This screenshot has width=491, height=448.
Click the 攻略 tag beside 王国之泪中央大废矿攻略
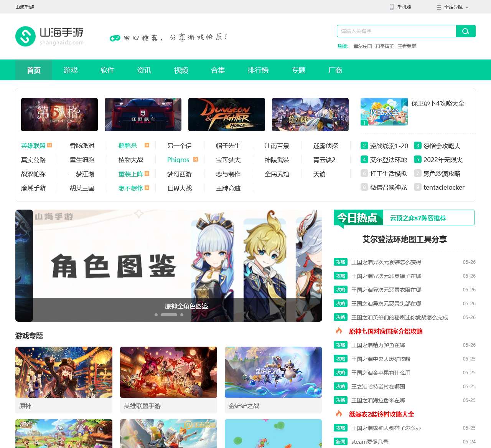(x=341, y=359)
